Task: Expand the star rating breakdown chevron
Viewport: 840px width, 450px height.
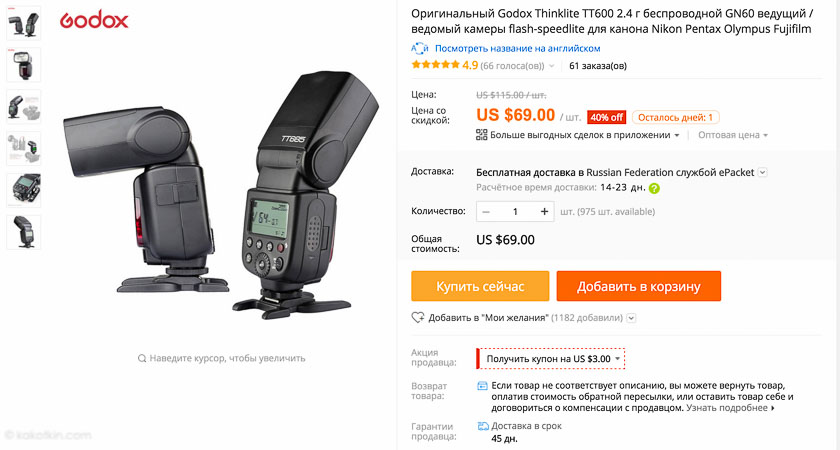Action: coord(551,66)
